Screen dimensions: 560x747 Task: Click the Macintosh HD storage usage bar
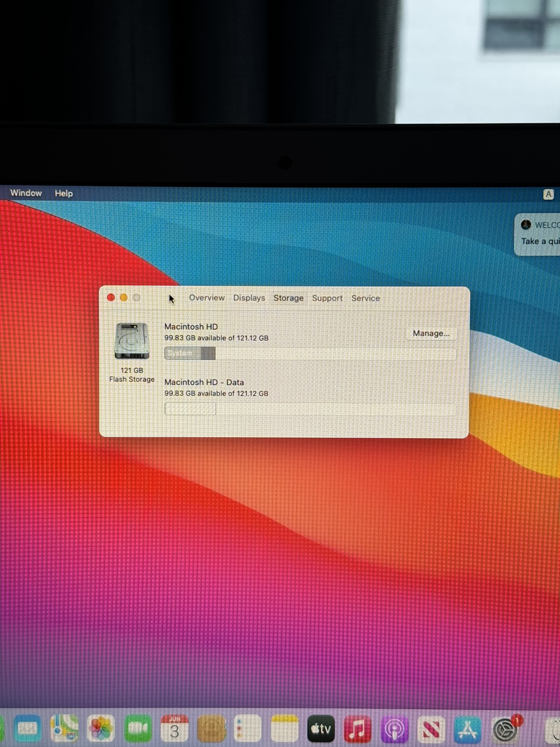click(x=310, y=354)
